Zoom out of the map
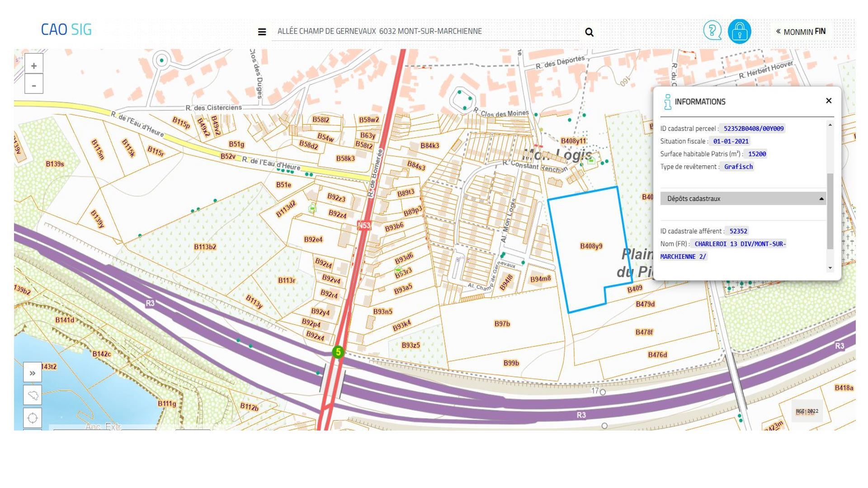 coord(34,85)
